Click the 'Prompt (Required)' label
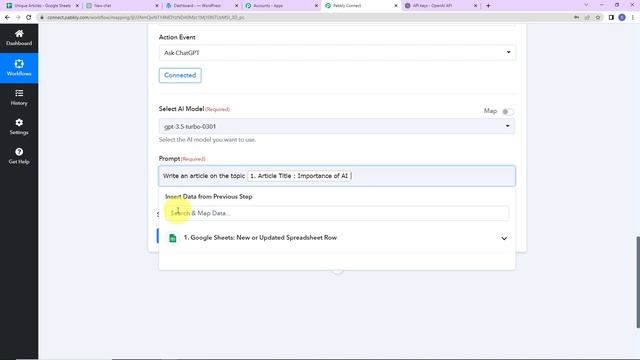 (x=182, y=158)
